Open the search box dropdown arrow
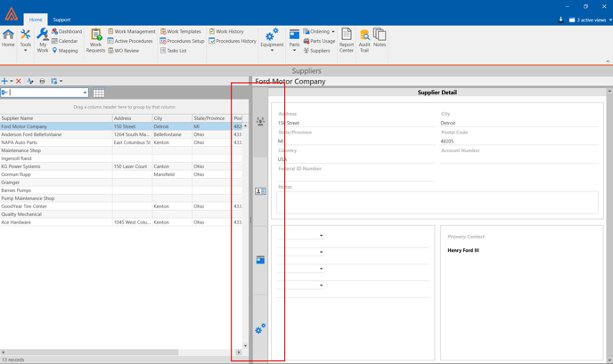Screen dimensions: 613x364 coord(85,93)
